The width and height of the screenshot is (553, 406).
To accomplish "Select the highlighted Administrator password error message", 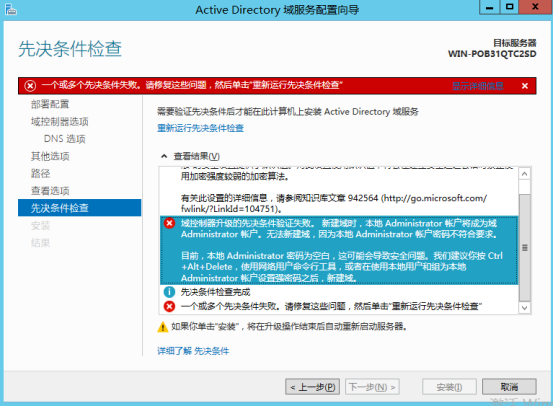I will (339, 250).
